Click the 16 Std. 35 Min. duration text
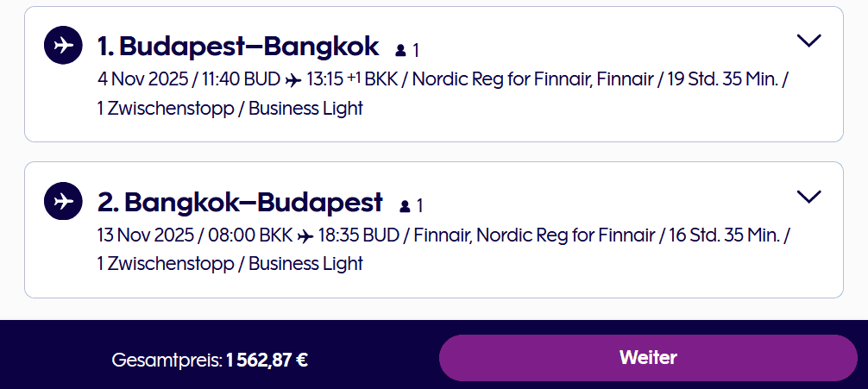The width and height of the screenshot is (868, 389). pos(726,235)
